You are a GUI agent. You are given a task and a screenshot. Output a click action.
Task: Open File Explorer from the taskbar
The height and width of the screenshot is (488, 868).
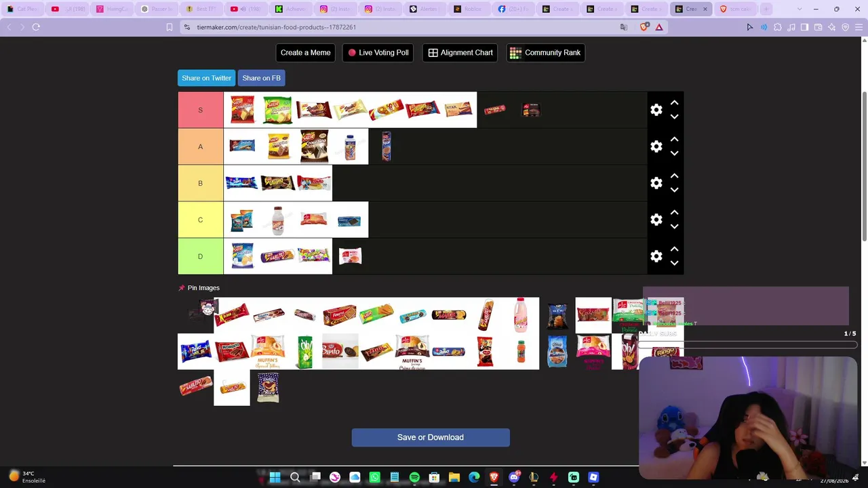point(454,477)
